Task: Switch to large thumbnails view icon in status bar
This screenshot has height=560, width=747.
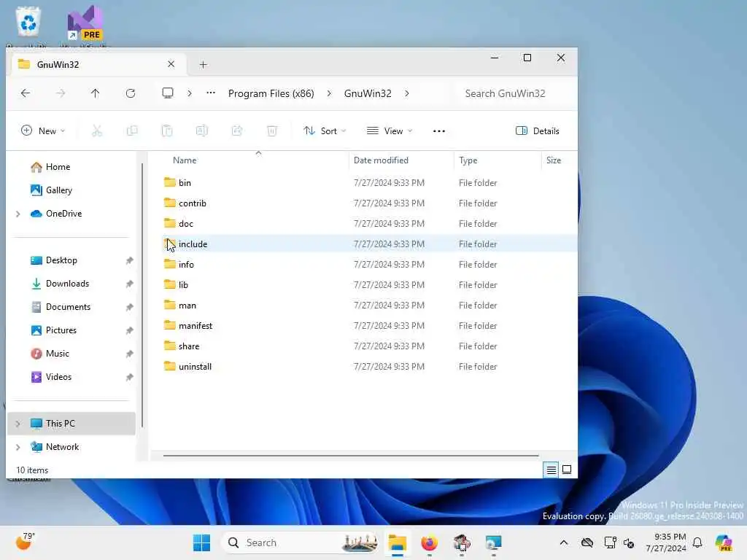Action: tap(567, 470)
